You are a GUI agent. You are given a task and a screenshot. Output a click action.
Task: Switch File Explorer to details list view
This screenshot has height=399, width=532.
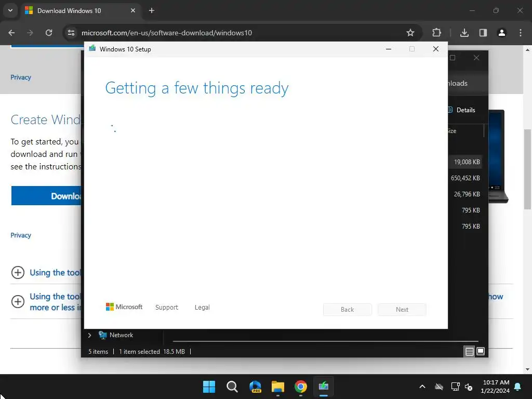click(469, 352)
